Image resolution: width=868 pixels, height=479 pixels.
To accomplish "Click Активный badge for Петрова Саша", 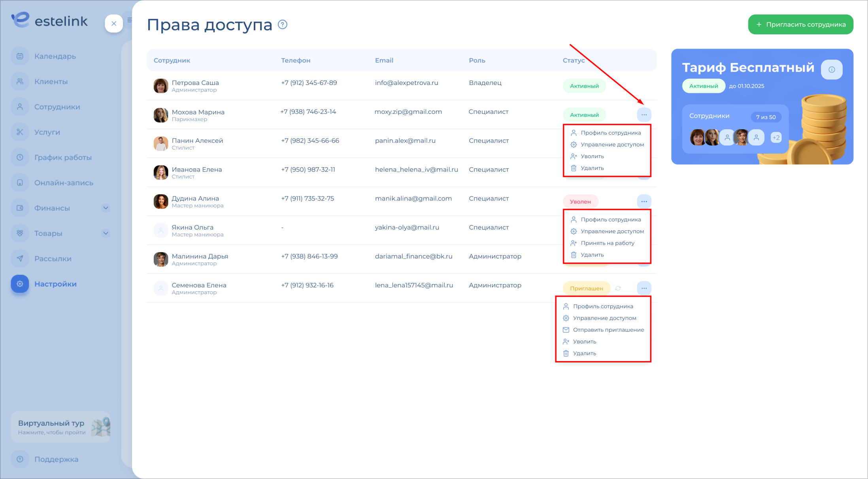I will pyautogui.click(x=584, y=86).
